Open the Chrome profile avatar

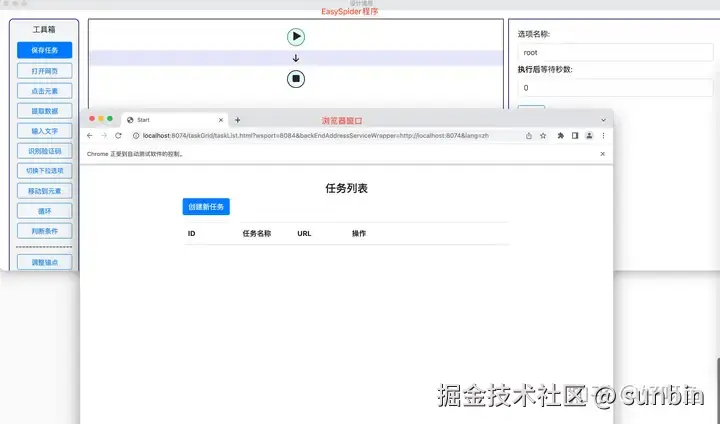click(x=589, y=136)
